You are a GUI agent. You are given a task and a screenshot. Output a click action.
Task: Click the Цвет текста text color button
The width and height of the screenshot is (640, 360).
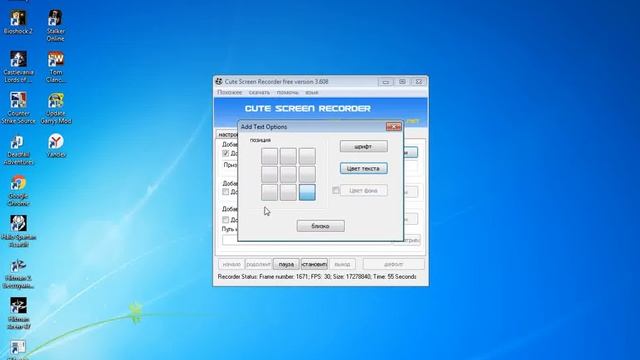tap(364, 168)
